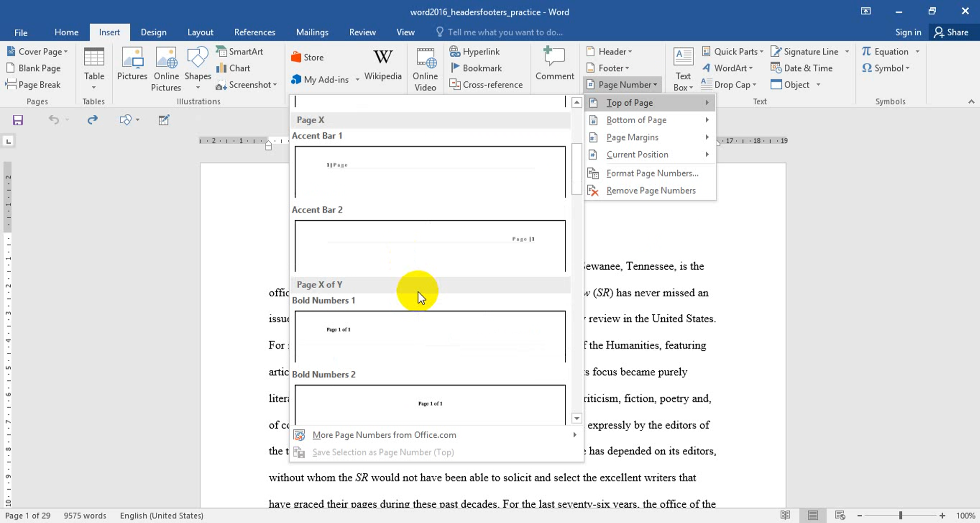Open the Page Number dropdown
This screenshot has width=980, height=523.
[623, 85]
